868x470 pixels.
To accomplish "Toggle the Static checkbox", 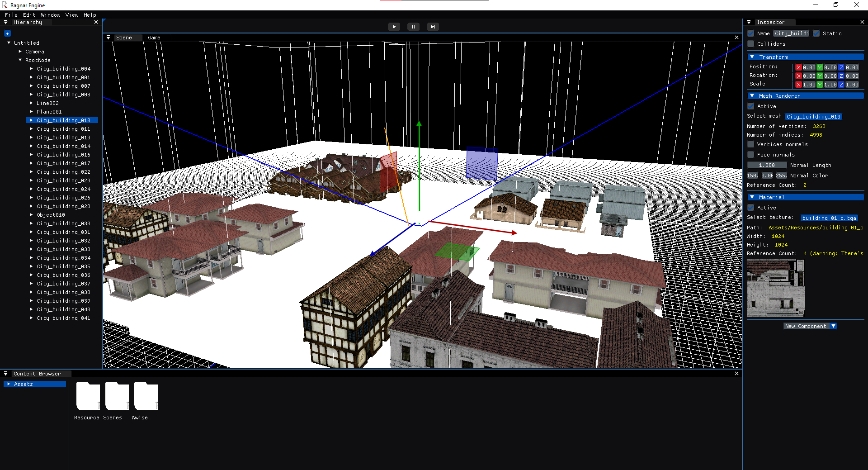I will 816,33.
